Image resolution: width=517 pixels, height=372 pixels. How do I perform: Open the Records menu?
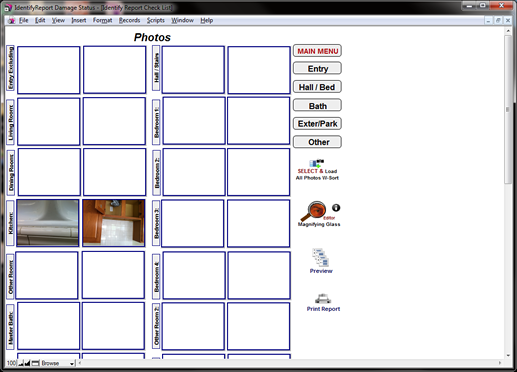[x=129, y=20]
